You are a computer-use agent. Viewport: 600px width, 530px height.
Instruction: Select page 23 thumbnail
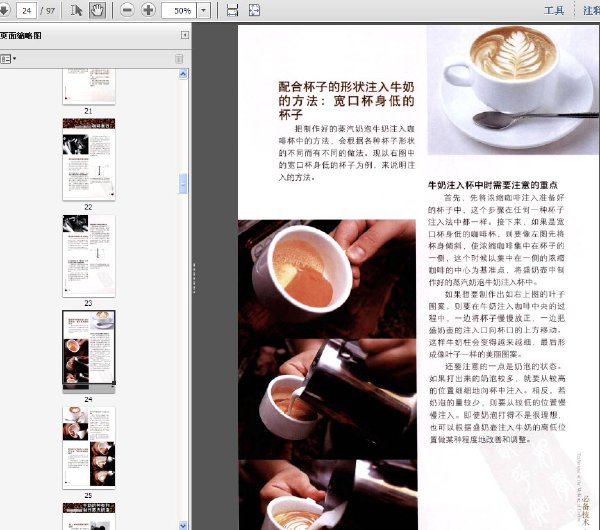[89, 255]
